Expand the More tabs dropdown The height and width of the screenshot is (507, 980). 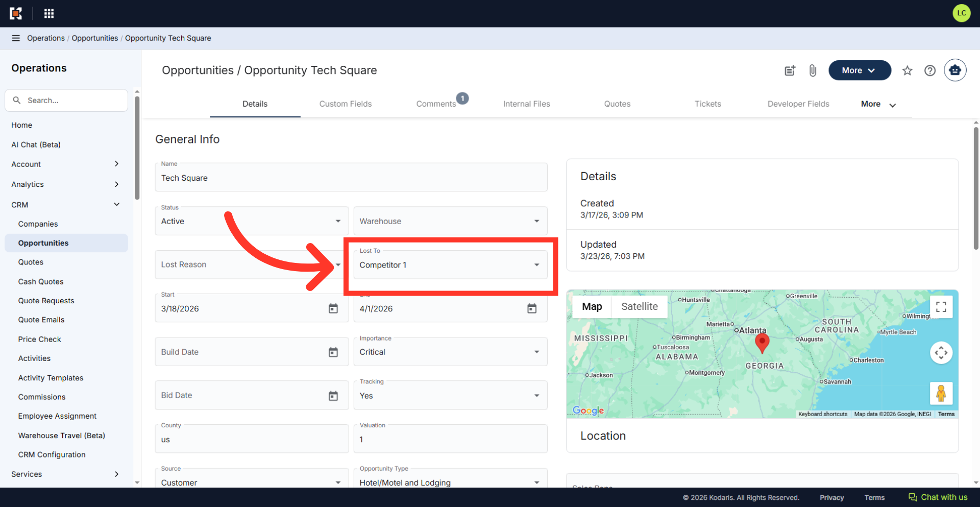[x=878, y=104]
